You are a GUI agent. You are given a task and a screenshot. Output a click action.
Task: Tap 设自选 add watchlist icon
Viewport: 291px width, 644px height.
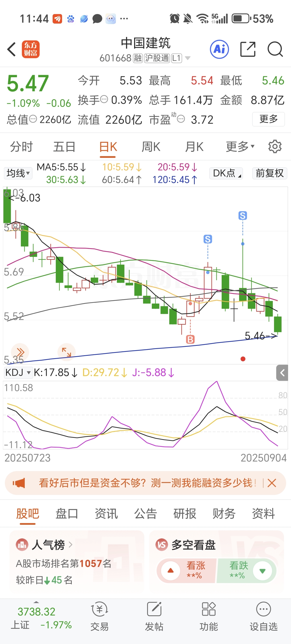(264, 609)
